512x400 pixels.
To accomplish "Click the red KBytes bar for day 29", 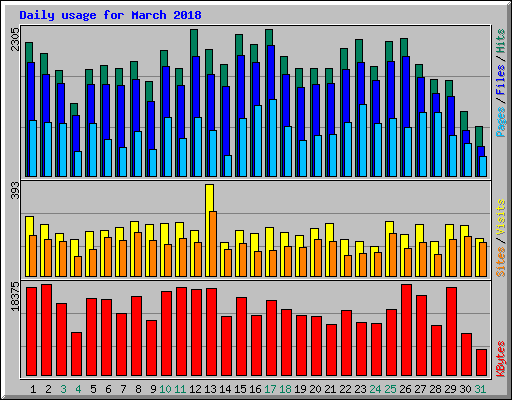I will coord(451,332).
